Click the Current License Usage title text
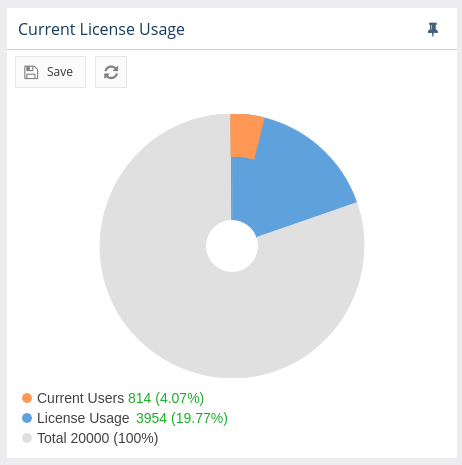462x465 pixels. tap(101, 29)
